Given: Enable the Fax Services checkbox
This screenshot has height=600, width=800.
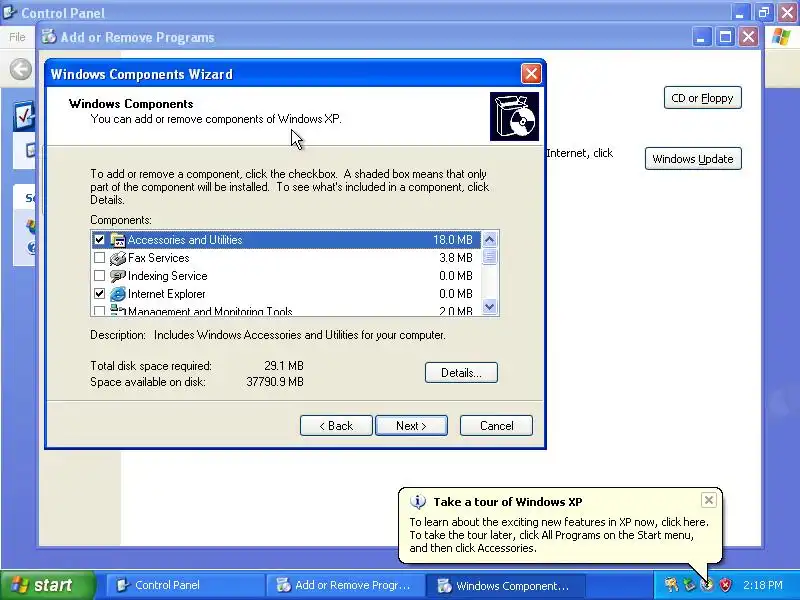Looking at the screenshot, I should (99, 258).
